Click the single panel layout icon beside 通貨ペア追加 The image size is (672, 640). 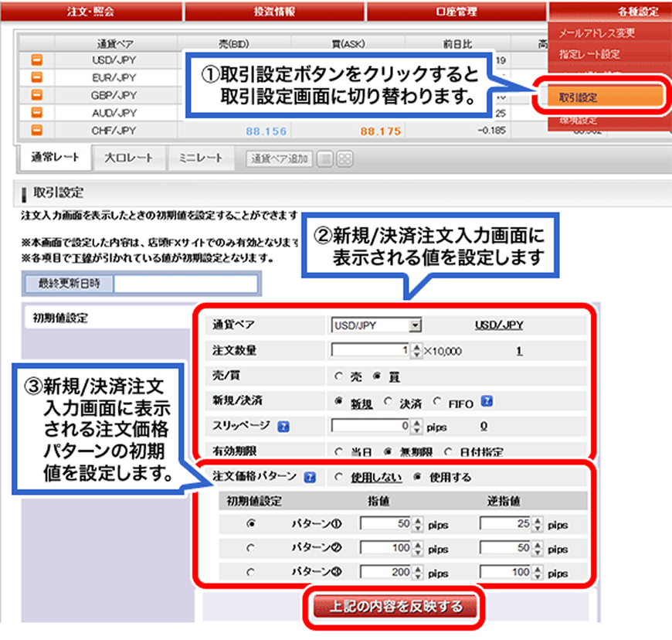(x=325, y=158)
